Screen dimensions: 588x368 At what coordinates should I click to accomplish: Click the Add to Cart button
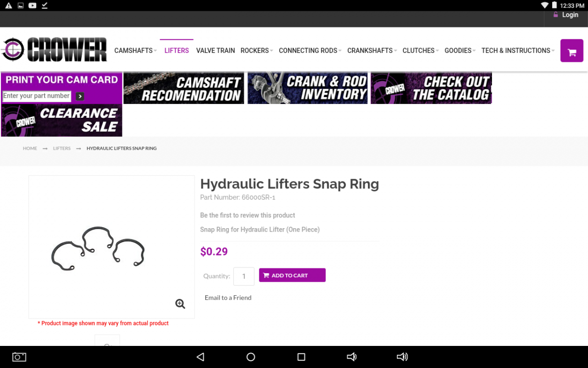pos(292,275)
